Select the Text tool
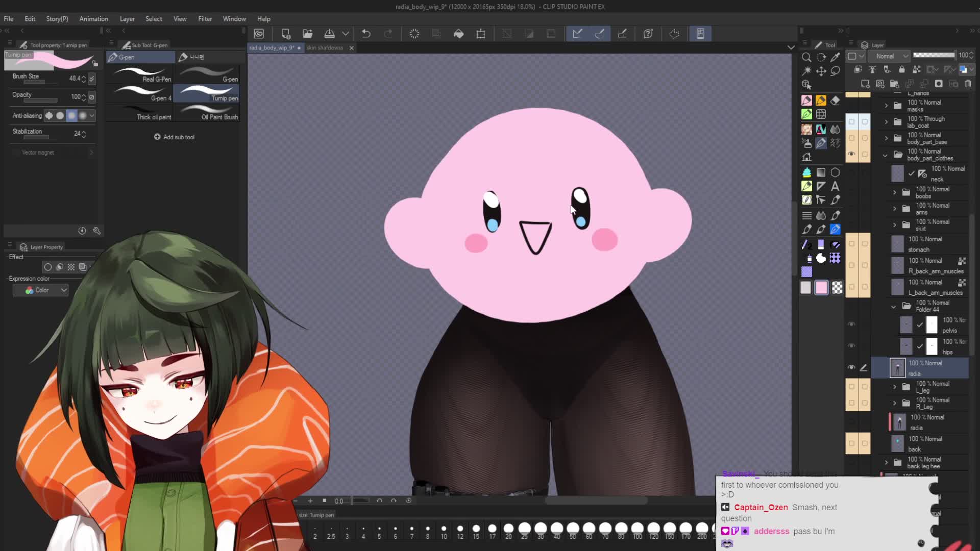Screen dimensions: 980x551 (x=836, y=186)
